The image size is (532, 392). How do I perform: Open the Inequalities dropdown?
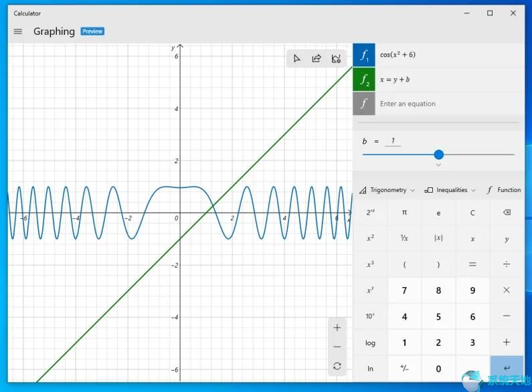450,190
